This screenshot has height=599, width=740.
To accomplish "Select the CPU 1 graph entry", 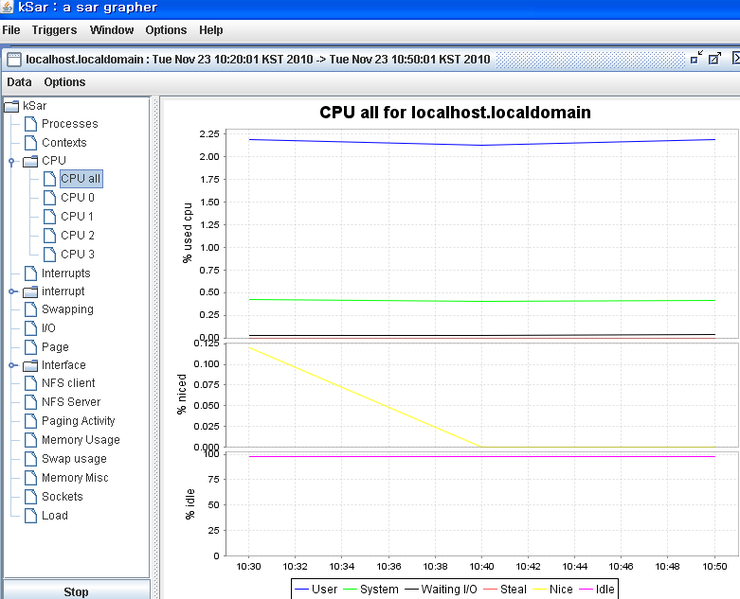I will click(x=77, y=216).
